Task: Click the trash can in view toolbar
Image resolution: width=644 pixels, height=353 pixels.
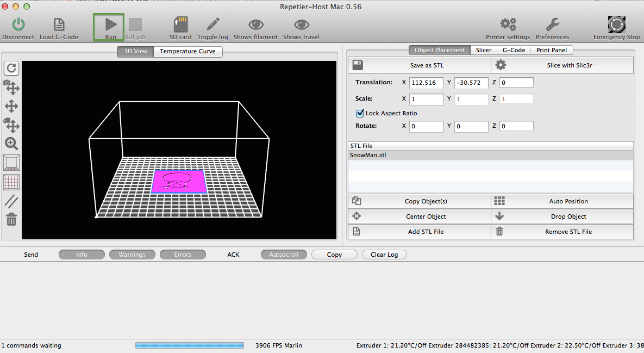Action: tap(11, 219)
